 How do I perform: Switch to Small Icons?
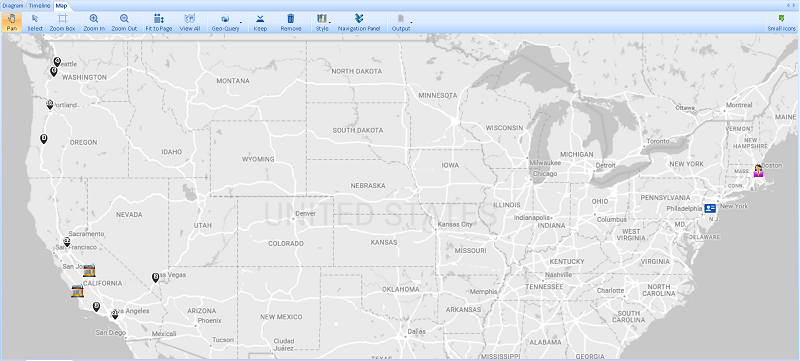coord(781,22)
